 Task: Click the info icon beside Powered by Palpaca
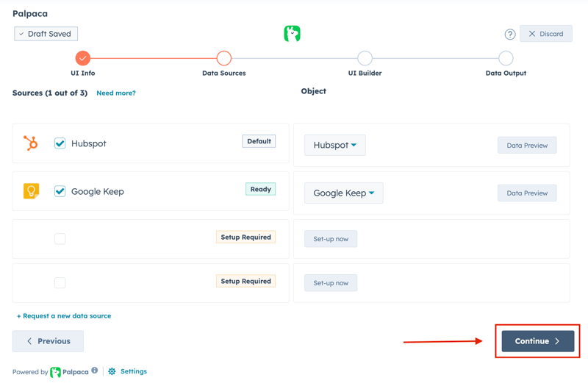(x=95, y=371)
